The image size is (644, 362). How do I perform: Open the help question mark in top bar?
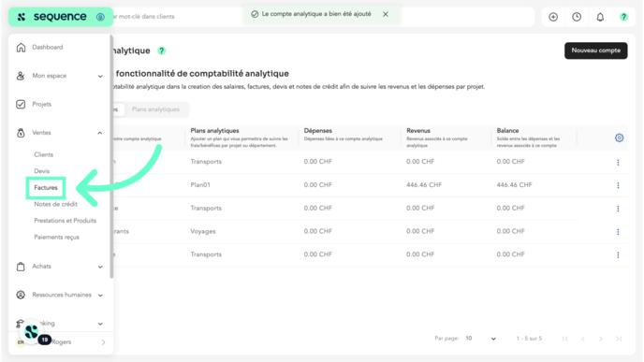[x=623, y=17]
